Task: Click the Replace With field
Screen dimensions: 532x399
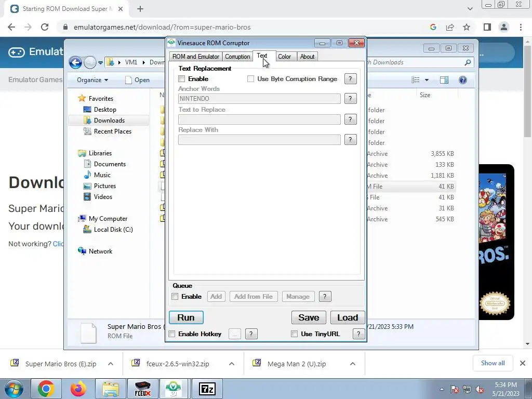Action: pos(259,140)
